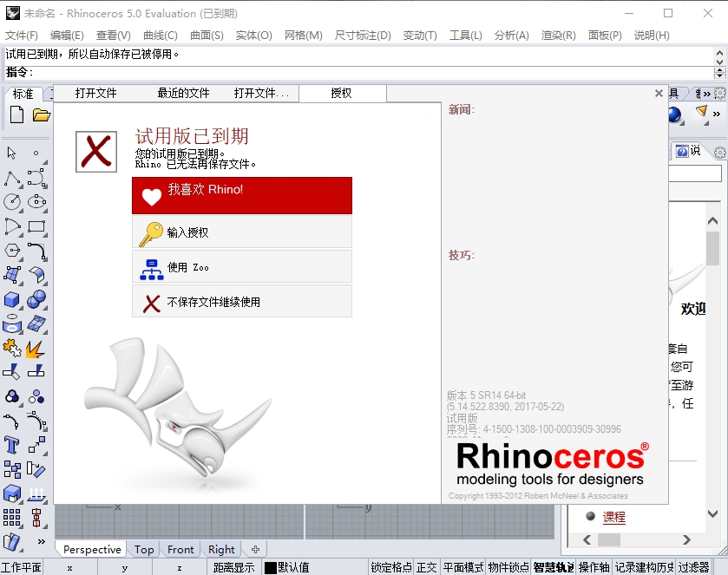The height and width of the screenshot is (575, 728).
Task: Toggle 物件锁点 object snap in status bar
Action: point(508,567)
